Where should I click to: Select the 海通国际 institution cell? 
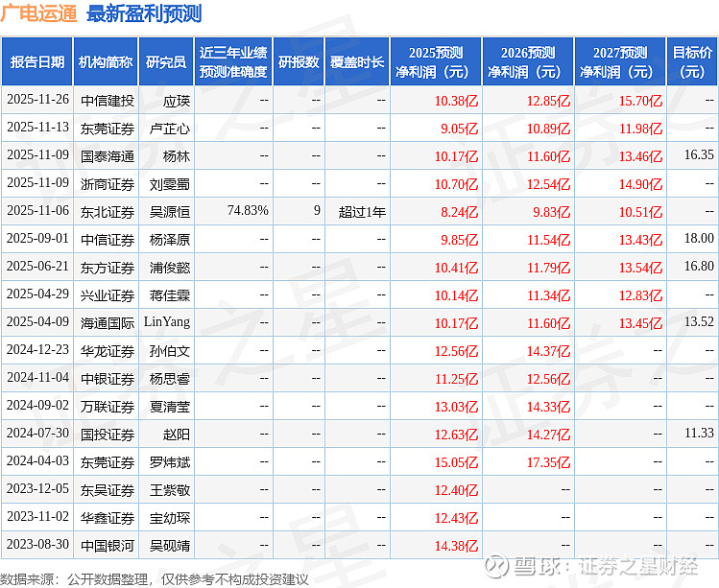pos(108,323)
